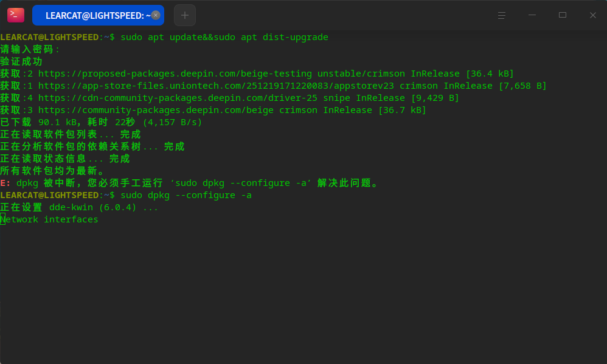Image resolution: width=607 pixels, height=364 pixels.
Task: Click the terminal app icon in the title bar
Action: click(16, 15)
